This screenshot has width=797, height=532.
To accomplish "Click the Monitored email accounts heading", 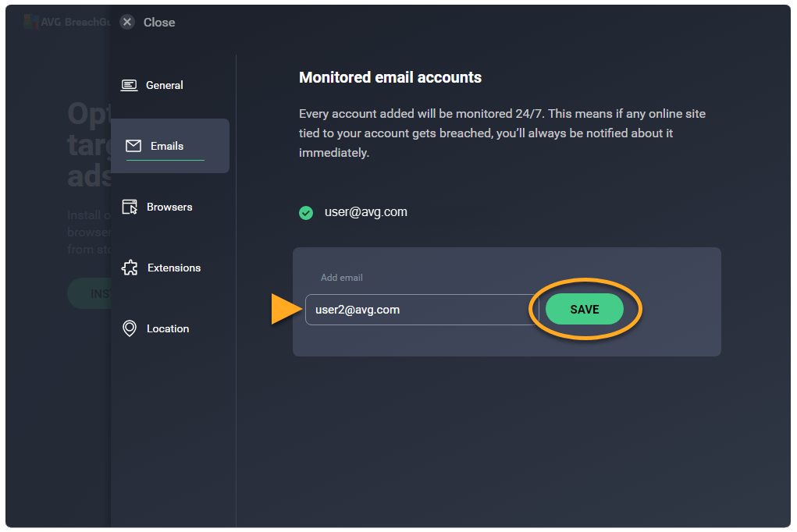I will point(390,77).
